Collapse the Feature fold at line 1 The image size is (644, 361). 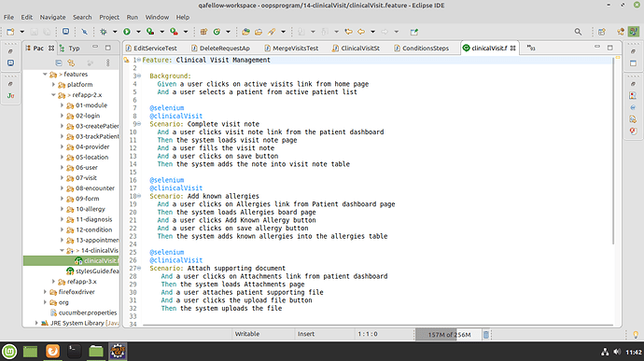click(x=139, y=60)
